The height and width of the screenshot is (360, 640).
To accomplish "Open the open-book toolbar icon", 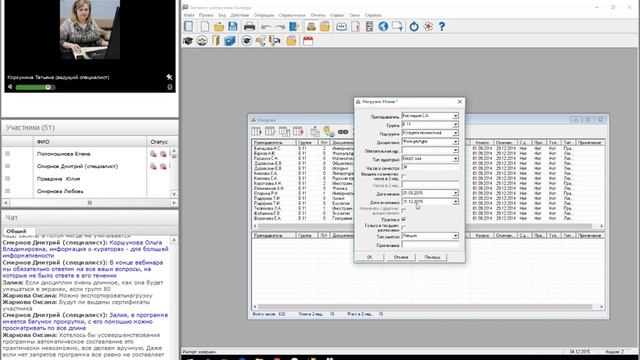I will 341,27.
